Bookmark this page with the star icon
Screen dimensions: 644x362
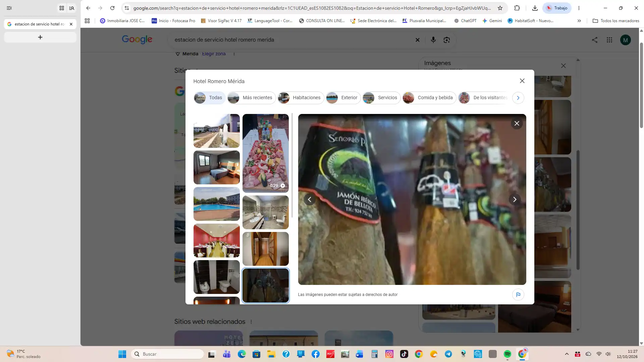coord(500,8)
